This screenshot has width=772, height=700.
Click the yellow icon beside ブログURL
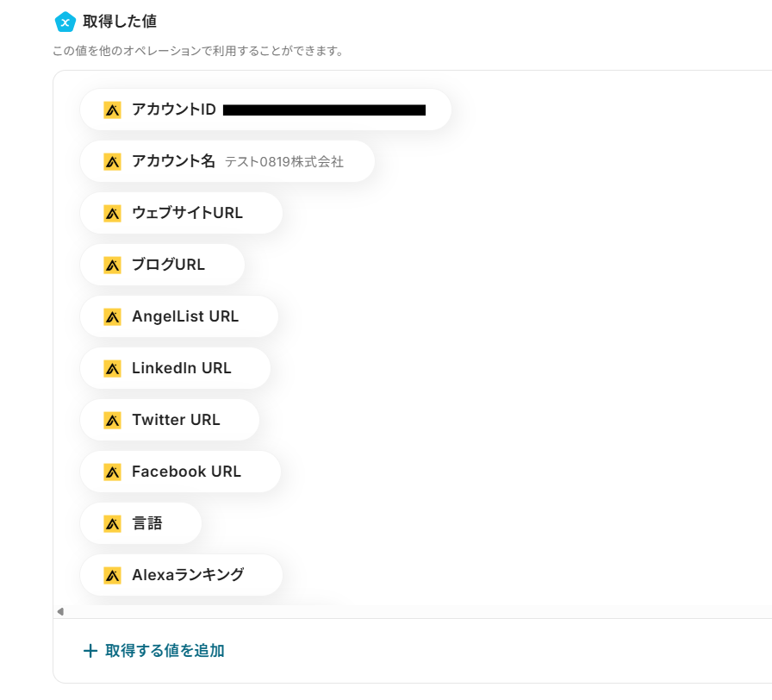click(112, 265)
